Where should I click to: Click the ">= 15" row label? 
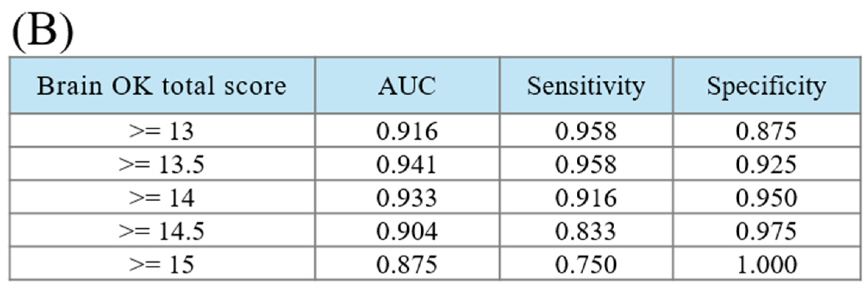pos(161,264)
